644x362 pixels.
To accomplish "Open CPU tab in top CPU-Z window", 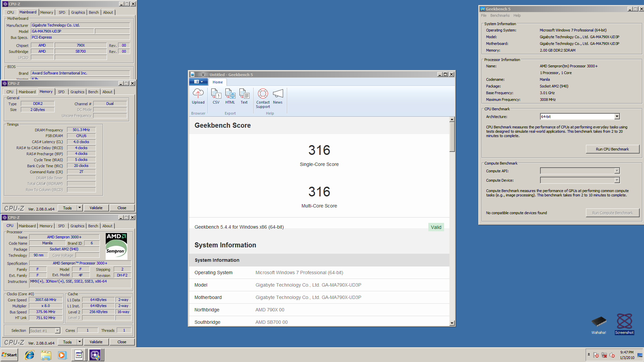I will tap(11, 12).
